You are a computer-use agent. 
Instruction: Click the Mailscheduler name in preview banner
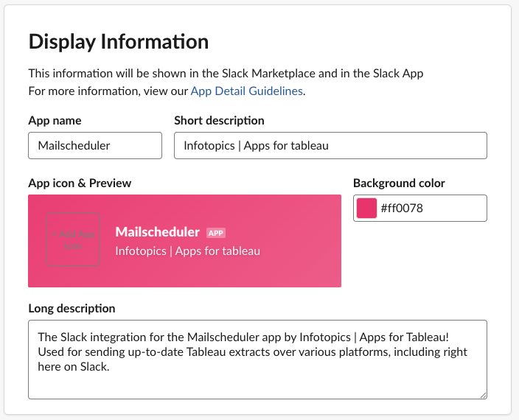157,232
